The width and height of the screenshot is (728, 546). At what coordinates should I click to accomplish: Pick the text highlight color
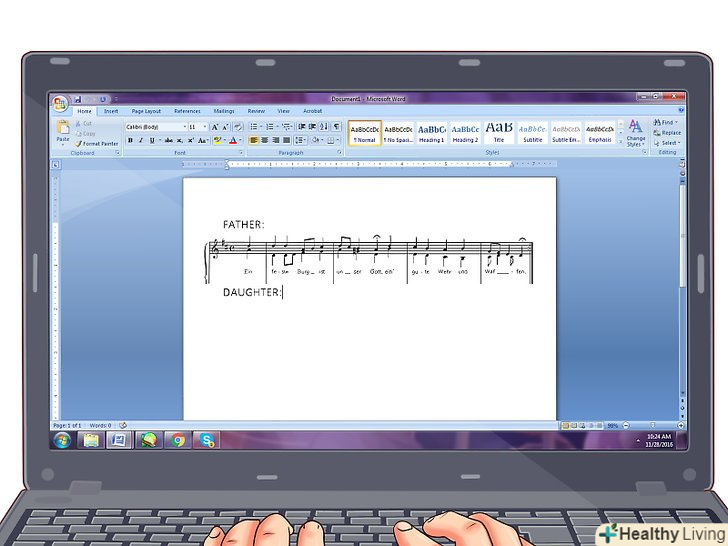click(x=217, y=141)
